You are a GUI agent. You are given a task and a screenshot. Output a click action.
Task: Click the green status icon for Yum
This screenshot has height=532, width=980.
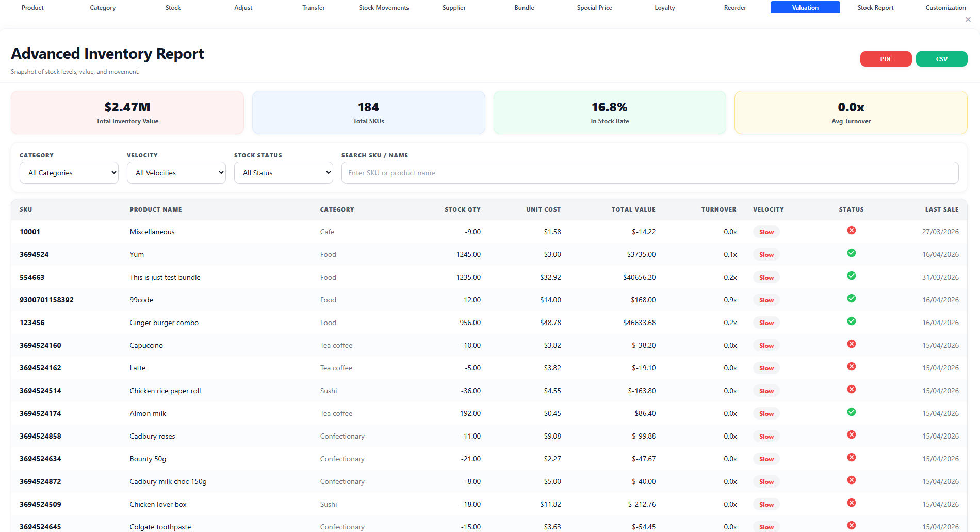pyautogui.click(x=852, y=253)
